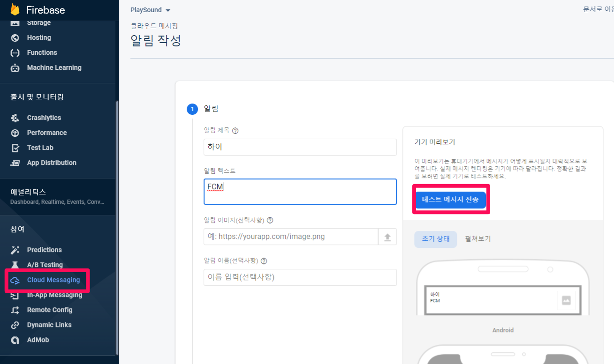Open Cloud Messaging via its cloud icon
The height and width of the screenshot is (364, 614).
15,280
